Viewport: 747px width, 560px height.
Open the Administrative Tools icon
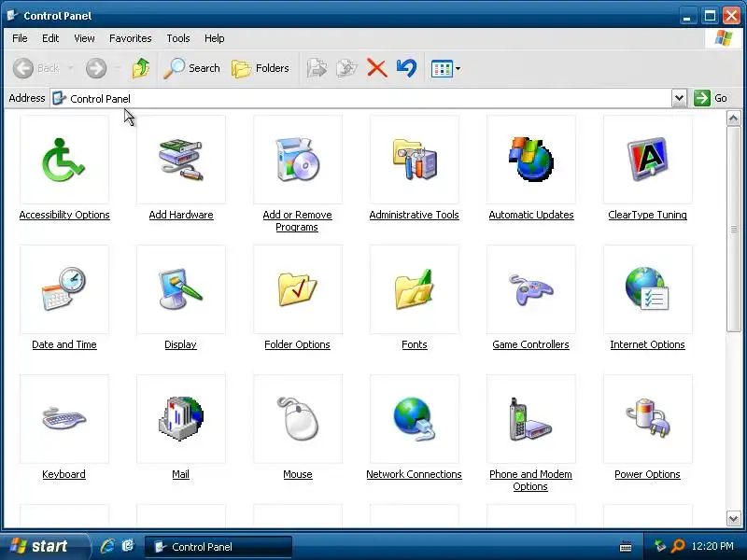point(414,160)
